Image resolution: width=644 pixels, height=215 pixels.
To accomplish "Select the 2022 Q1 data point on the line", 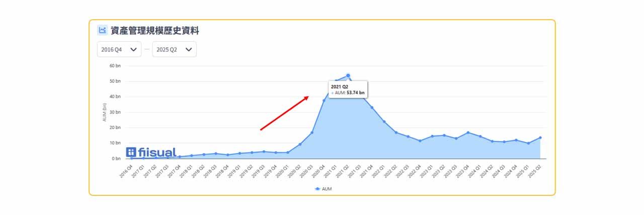I will click(x=384, y=121).
